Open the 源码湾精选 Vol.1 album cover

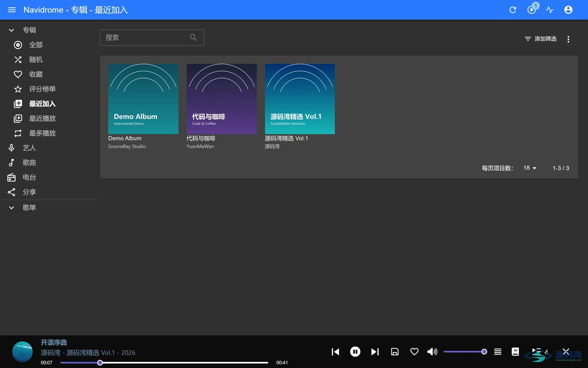point(300,99)
